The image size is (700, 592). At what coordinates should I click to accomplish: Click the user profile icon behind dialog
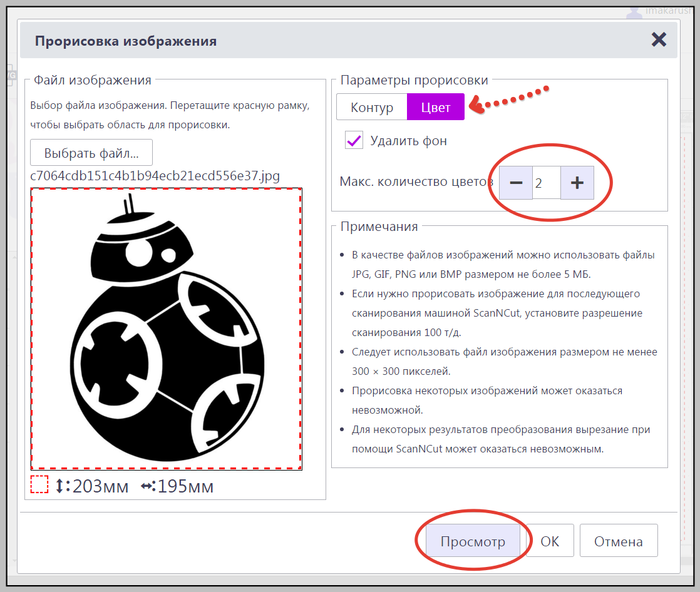(634, 12)
